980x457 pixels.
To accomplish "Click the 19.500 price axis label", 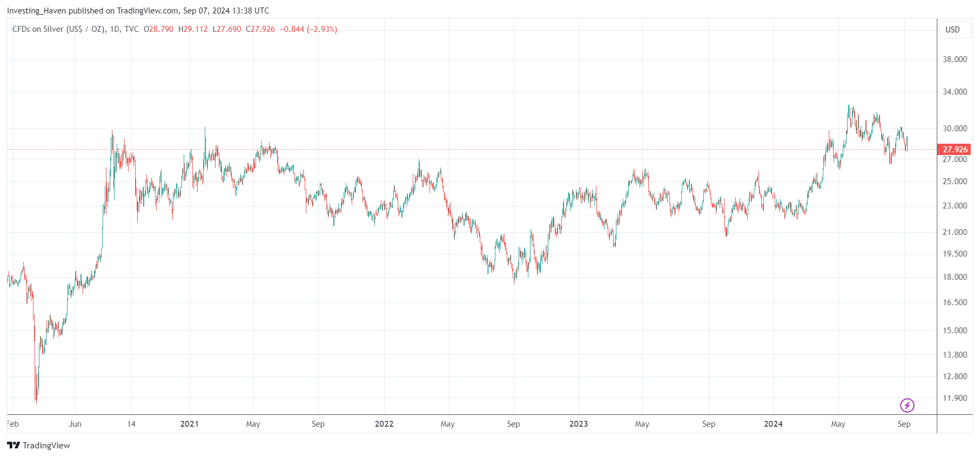I will coord(955,254).
